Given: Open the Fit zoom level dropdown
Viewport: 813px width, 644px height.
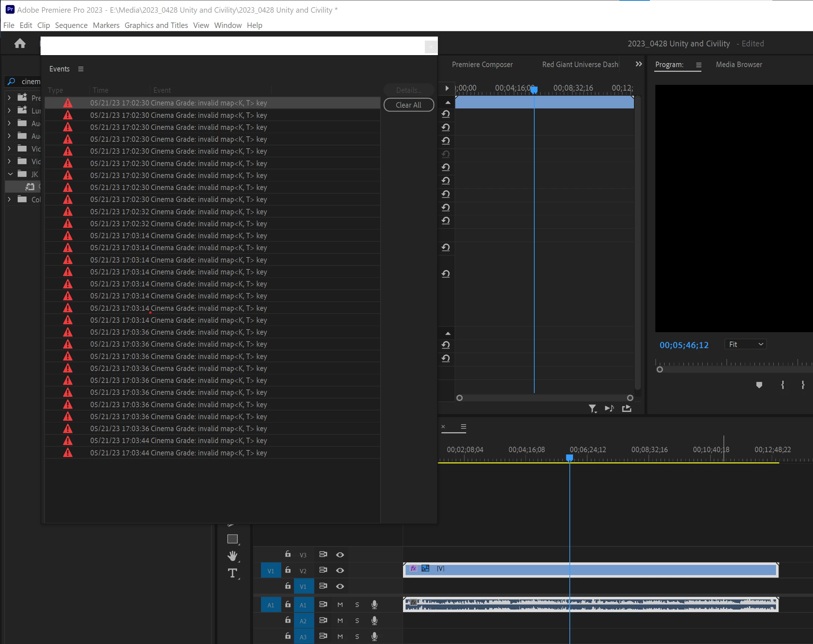Looking at the screenshot, I should (745, 344).
